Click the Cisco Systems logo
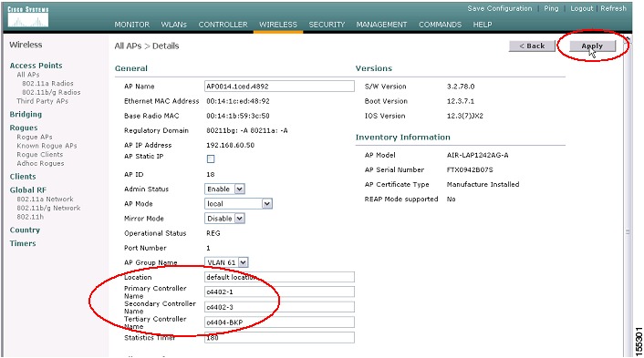Image resolution: width=644 pixels, height=358 pixels. click(x=28, y=16)
